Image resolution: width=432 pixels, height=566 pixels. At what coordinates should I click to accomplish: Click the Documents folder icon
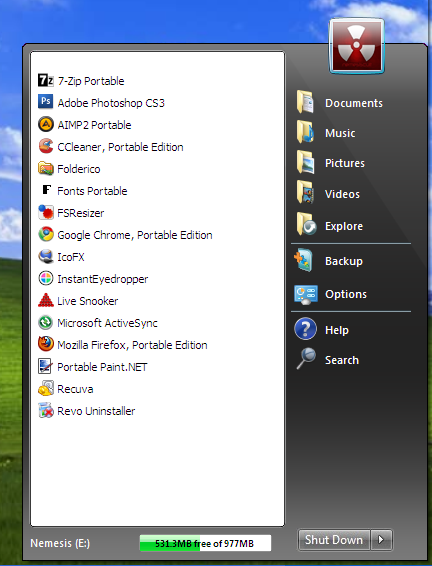[306, 102]
